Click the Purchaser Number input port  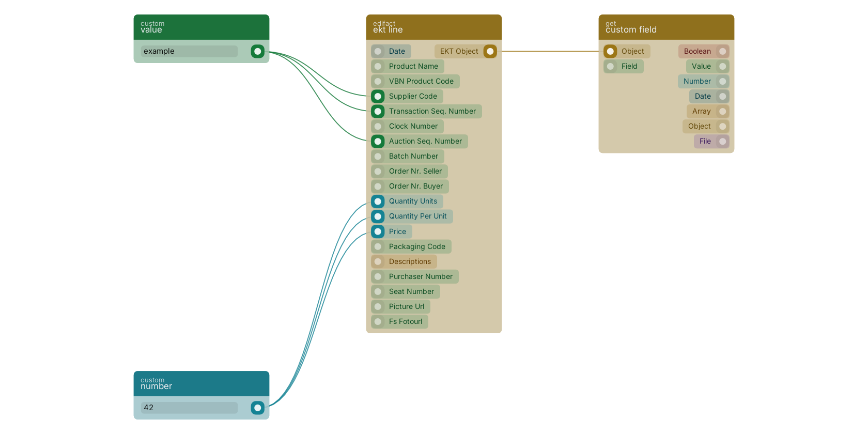[x=378, y=276]
